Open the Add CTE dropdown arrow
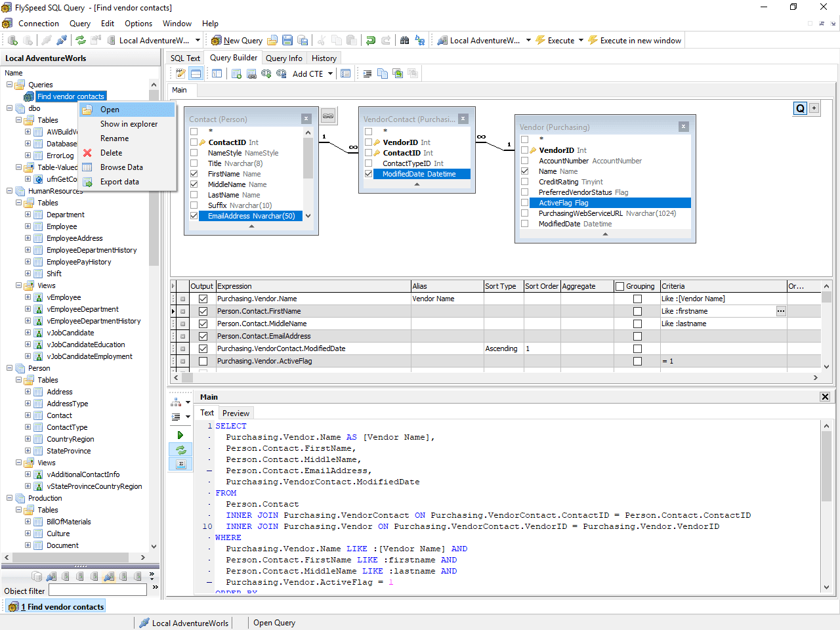 330,73
